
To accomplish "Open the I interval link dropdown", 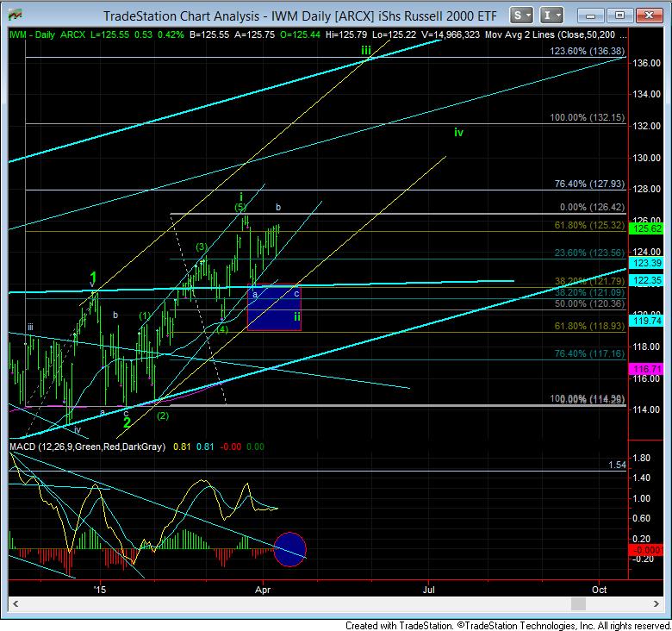I will pyautogui.click(x=551, y=16).
